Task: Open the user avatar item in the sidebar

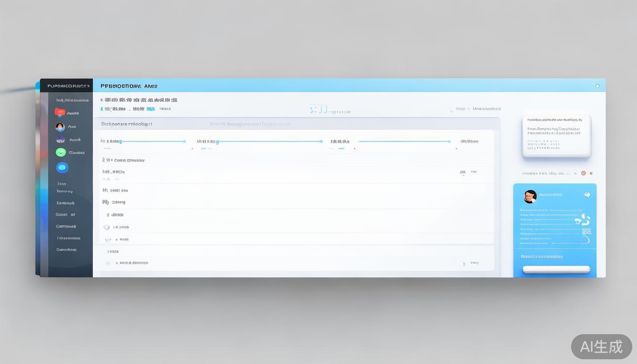Action: [60, 127]
